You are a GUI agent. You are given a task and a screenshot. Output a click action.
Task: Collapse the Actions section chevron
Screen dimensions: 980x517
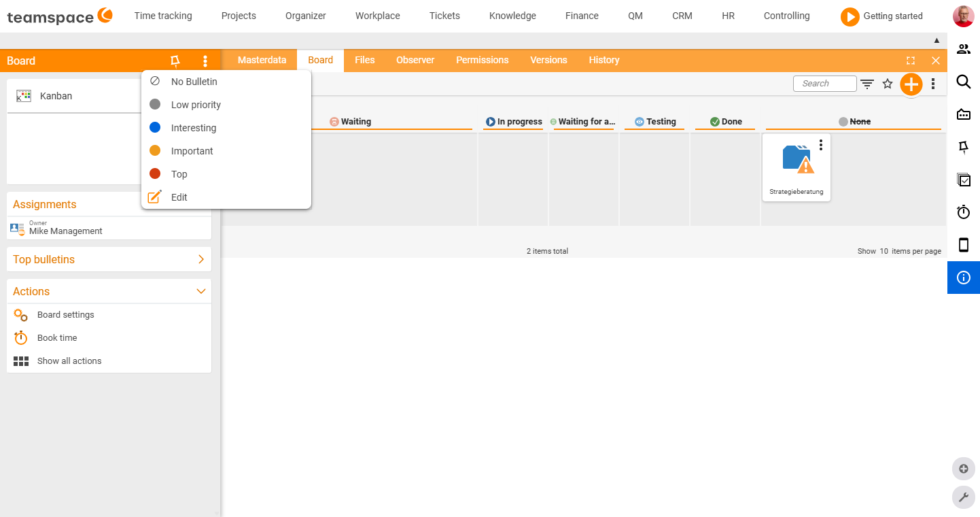pos(201,291)
